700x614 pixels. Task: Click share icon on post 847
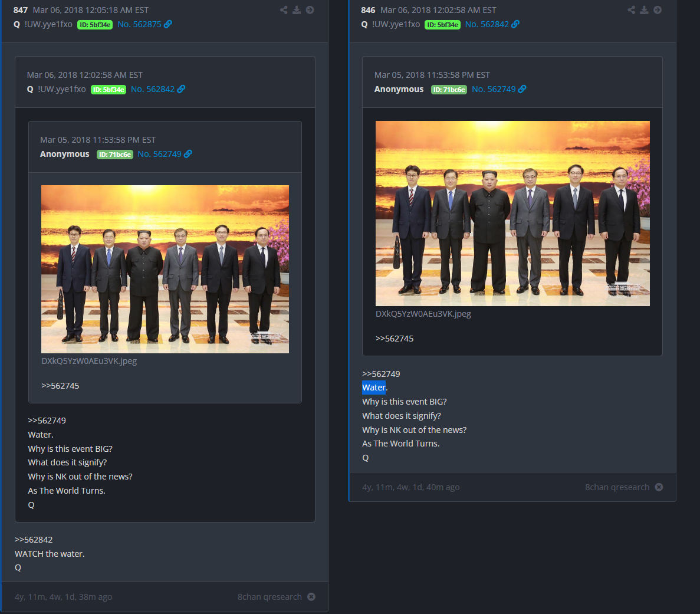click(x=284, y=10)
